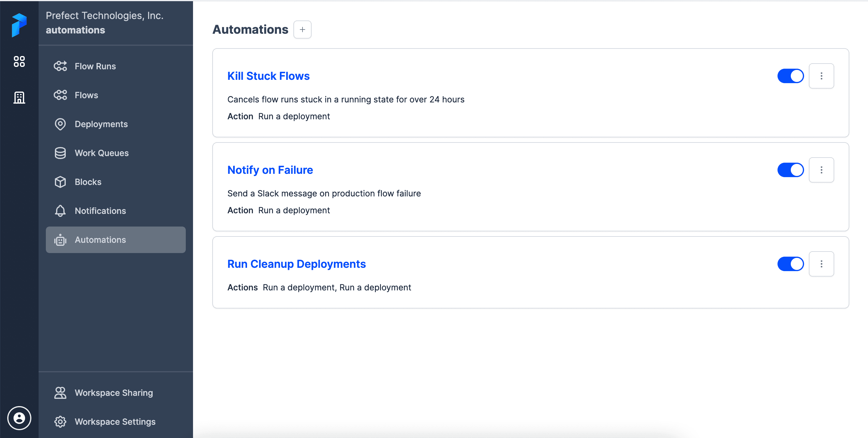This screenshot has height=438, width=868.
Task: Open the Kill Stuck Flows link
Action: click(x=268, y=76)
